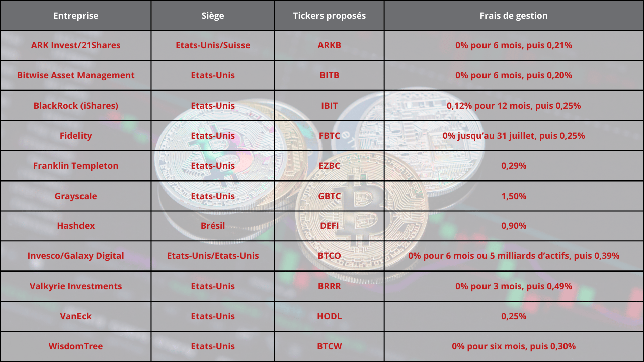Select the ARK Invest/21Shares cell

point(75,45)
